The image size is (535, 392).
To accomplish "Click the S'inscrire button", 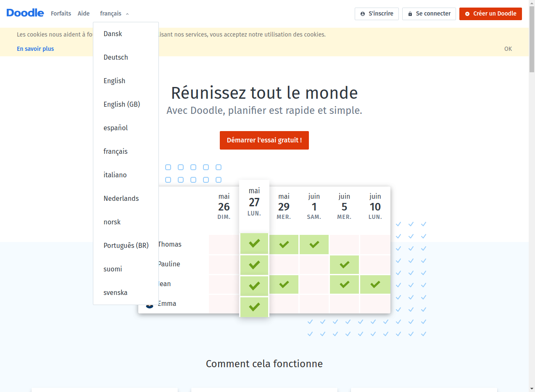I will coord(377,13).
